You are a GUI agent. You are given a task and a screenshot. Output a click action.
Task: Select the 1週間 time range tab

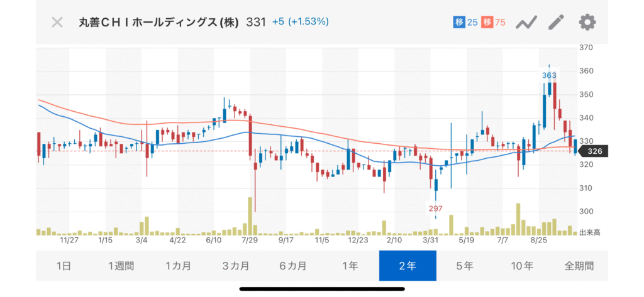[121, 266]
